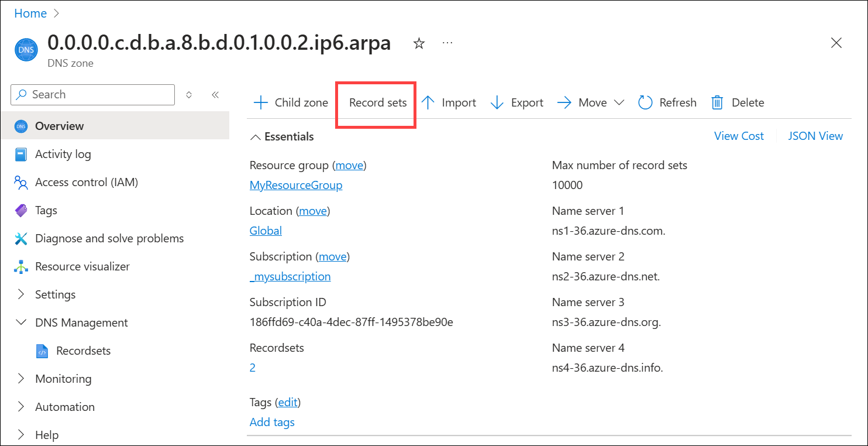868x446 pixels.
Task: Click Add tags link
Action: 272,422
